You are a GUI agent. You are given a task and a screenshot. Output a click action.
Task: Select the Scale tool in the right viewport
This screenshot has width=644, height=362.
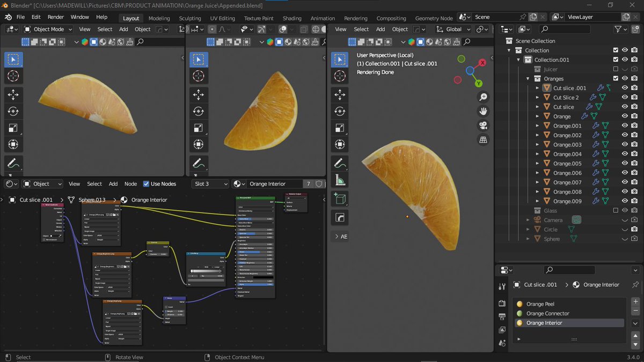coord(340,128)
